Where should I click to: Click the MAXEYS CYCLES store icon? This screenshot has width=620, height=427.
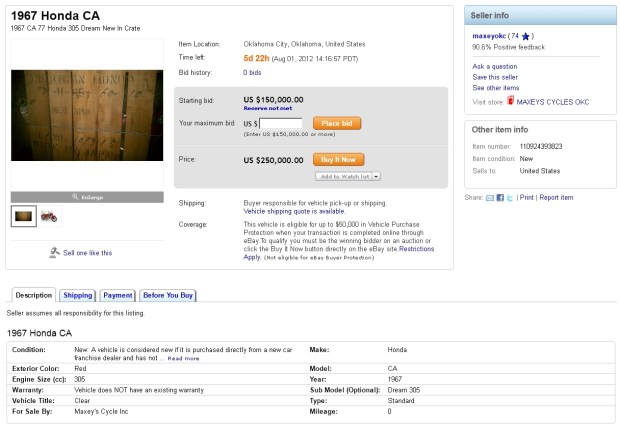[511, 100]
